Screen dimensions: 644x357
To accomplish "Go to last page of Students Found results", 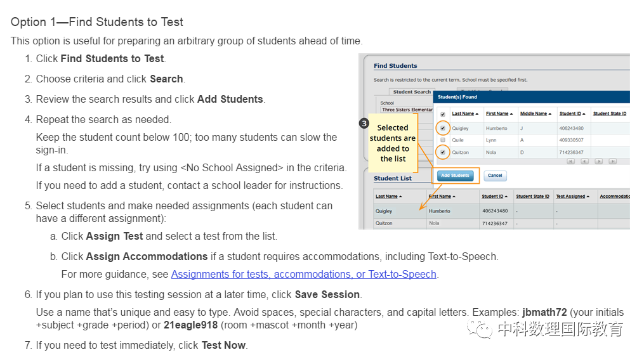I will (613, 161).
